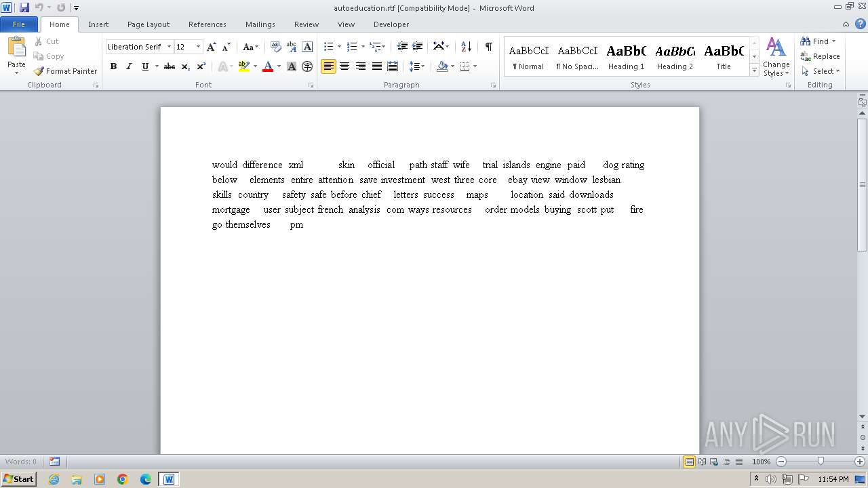Open the font name dropdown
The image size is (868, 488).
point(169,47)
